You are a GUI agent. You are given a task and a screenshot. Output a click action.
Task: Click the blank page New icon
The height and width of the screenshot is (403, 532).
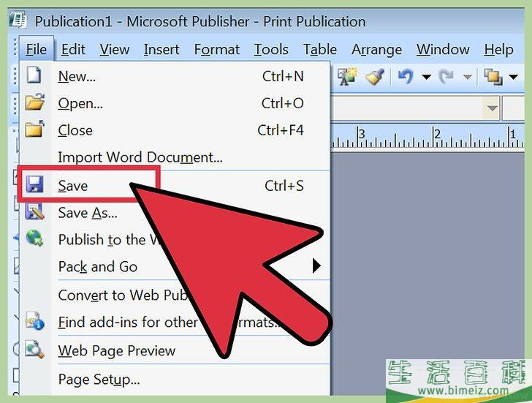pos(34,75)
